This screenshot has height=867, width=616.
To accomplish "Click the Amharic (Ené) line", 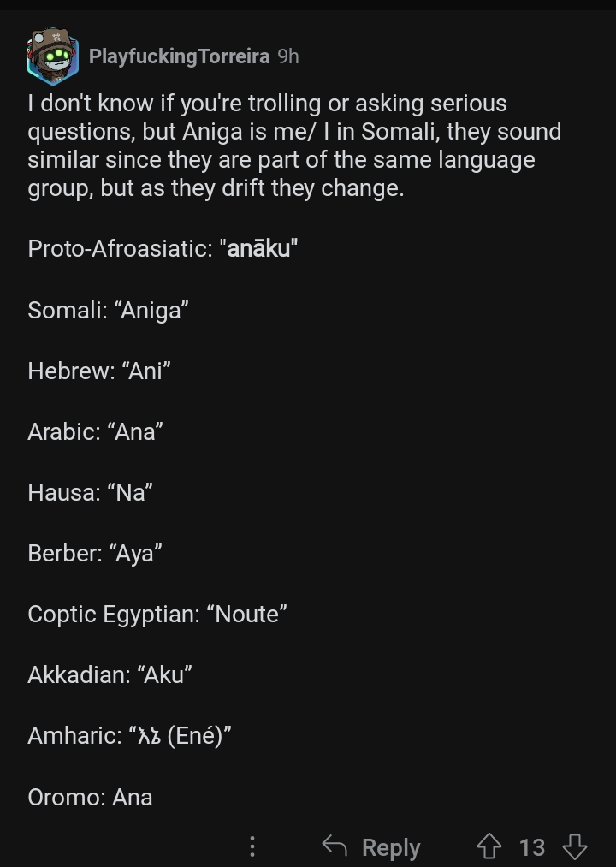I will (129, 736).
